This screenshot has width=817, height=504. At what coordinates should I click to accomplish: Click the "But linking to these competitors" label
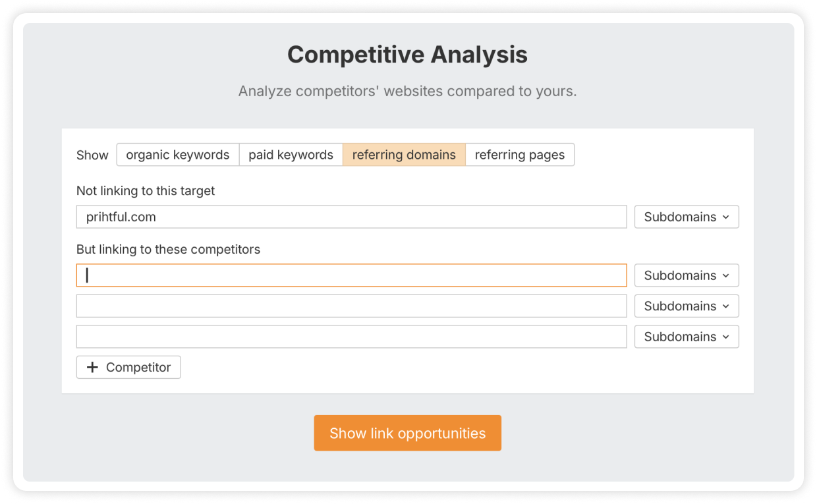[x=168, y=250]
